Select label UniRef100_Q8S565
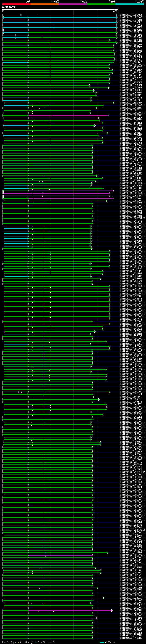Image resolution: width=146 pixels, height=644 pixels. click(x=131, y=53)
